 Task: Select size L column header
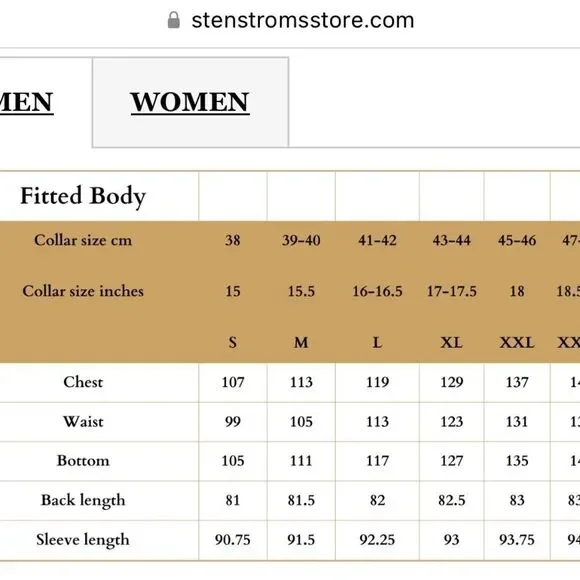377,342
